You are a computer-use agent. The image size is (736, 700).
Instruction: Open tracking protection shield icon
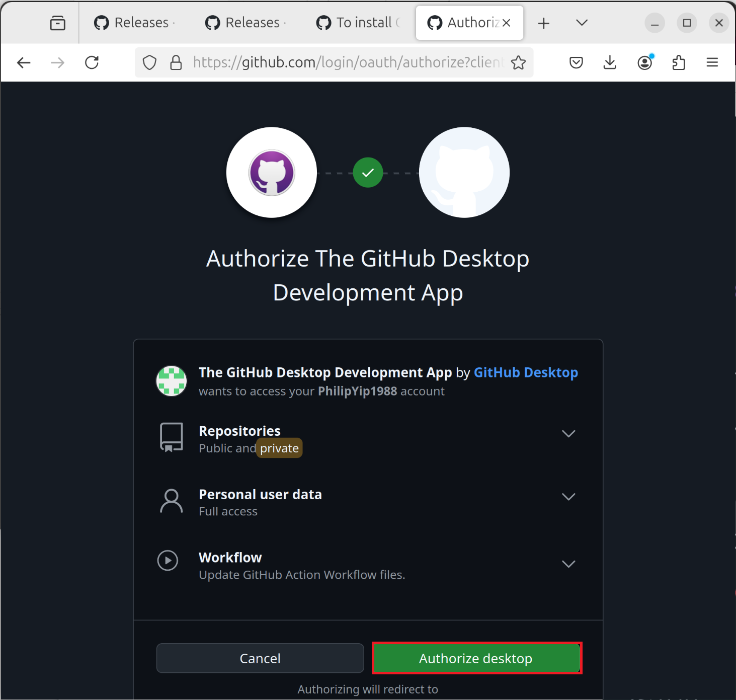(x=149, y=62)
